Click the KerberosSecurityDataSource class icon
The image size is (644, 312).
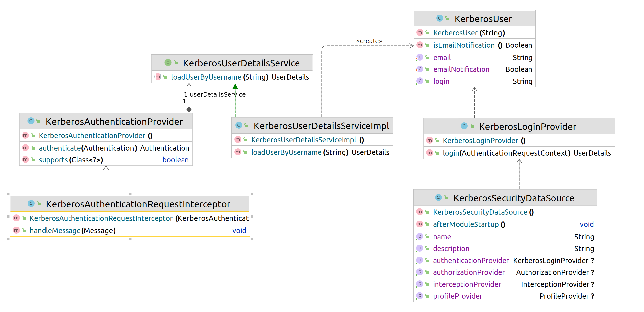pyautogui.click(x=438, y=198)
